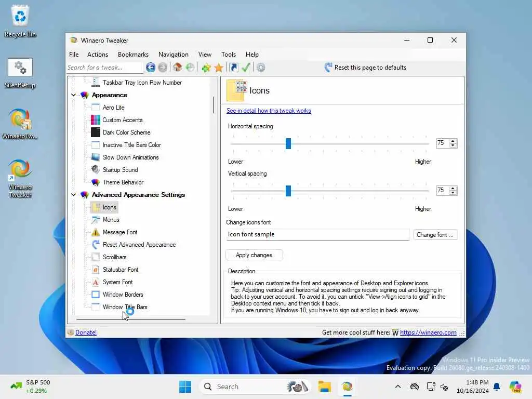Open the Startup Sound tweak
532x399 pixels.
(120, 170)
